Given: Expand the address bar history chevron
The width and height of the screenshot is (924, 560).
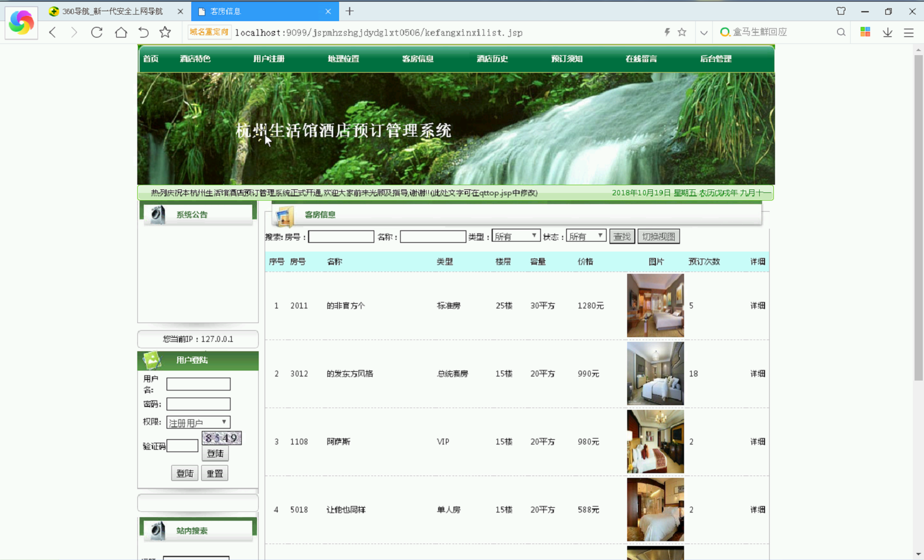Looking at the screenshot, I should pos(704,33).
